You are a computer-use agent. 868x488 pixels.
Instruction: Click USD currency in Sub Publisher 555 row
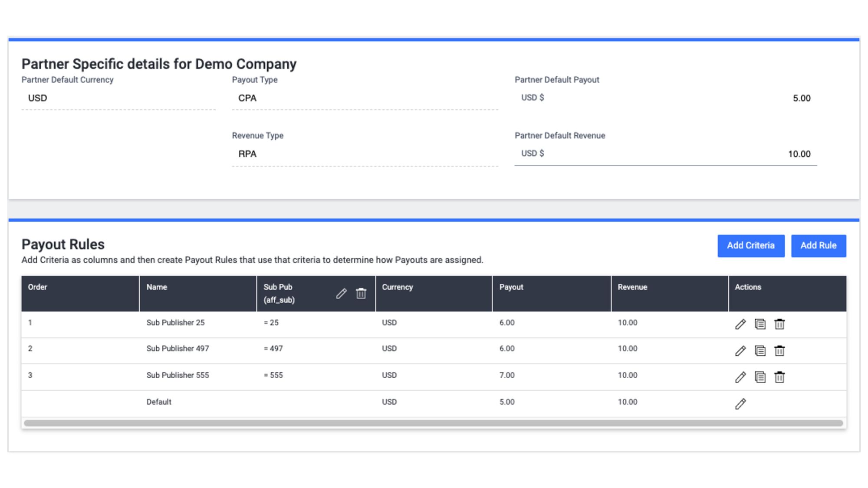(389, 375)
